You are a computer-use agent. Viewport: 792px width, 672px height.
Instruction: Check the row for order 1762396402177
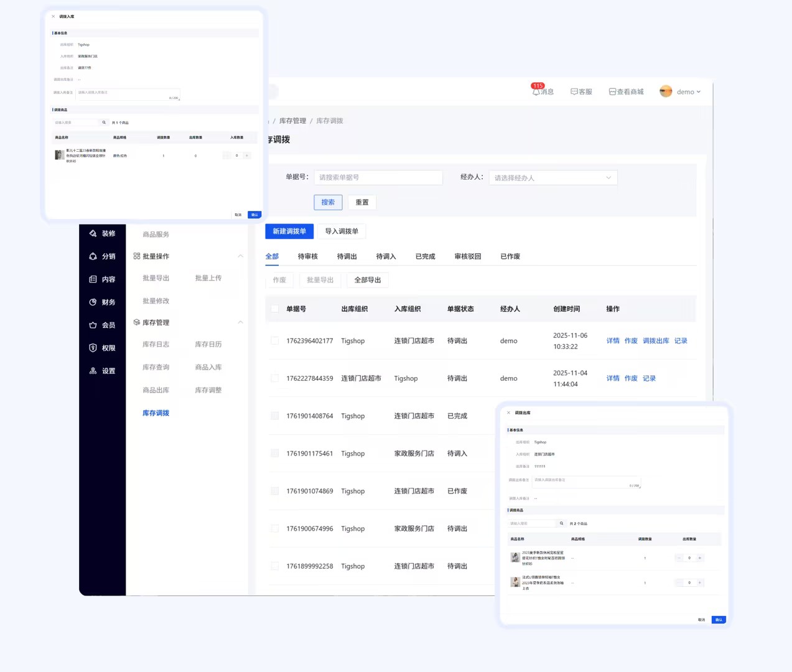point(274,340)
